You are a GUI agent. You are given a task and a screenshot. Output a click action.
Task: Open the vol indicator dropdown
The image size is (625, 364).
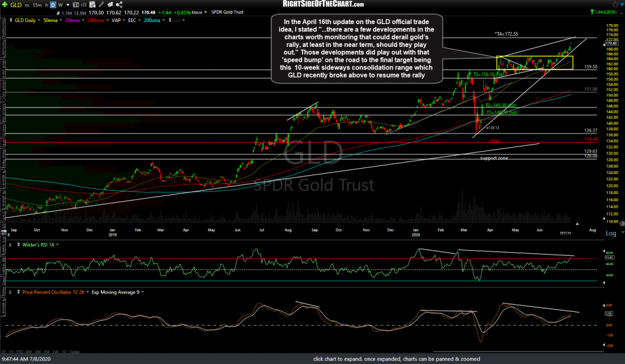(x=184, y=20)
